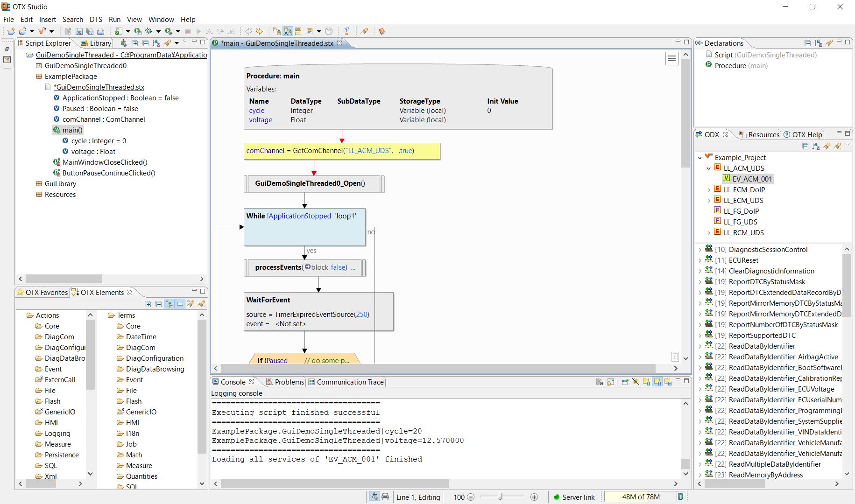Viewport: 855px width, 504px height.
Task: Open the DTS menu
Action: (x=96, y=19)
